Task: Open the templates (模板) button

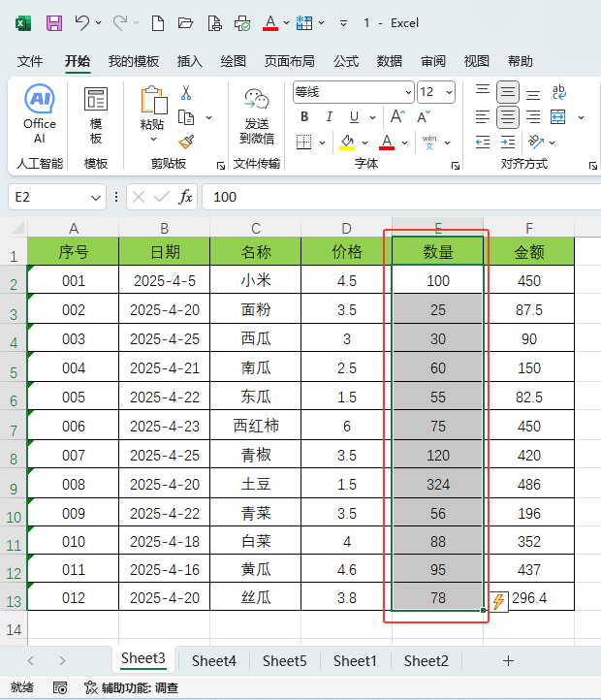Action: (x=96, y=115)
